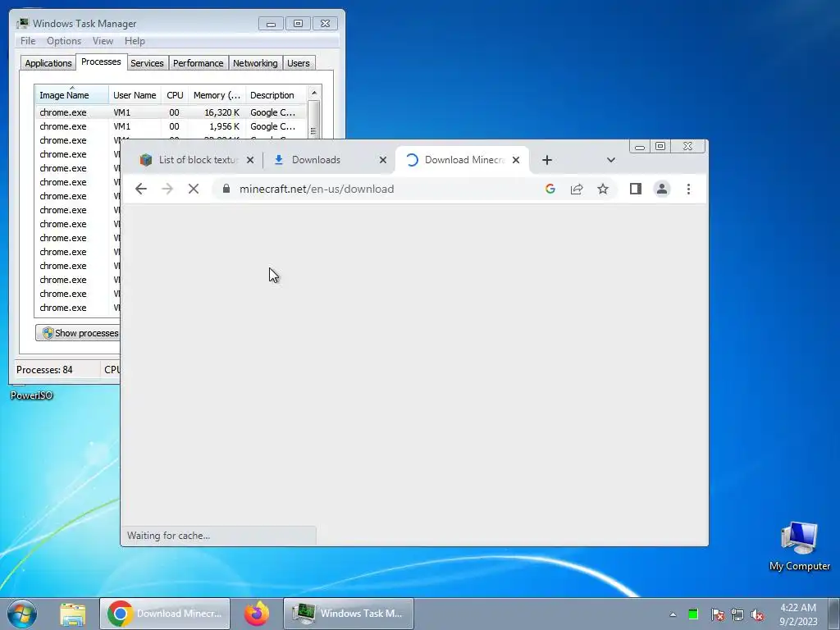Open Task Manager File menu
Viewport: 840px width, 630px height.
[28, 41]
